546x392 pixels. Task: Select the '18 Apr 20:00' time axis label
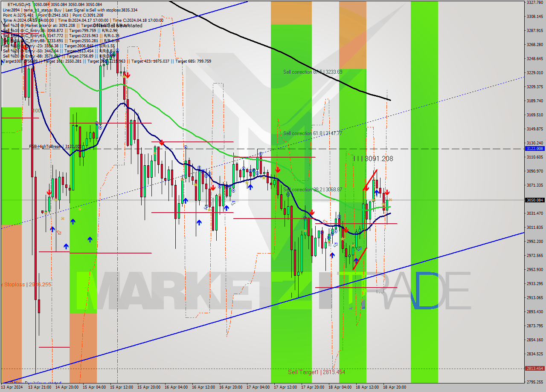click(394, 387)
